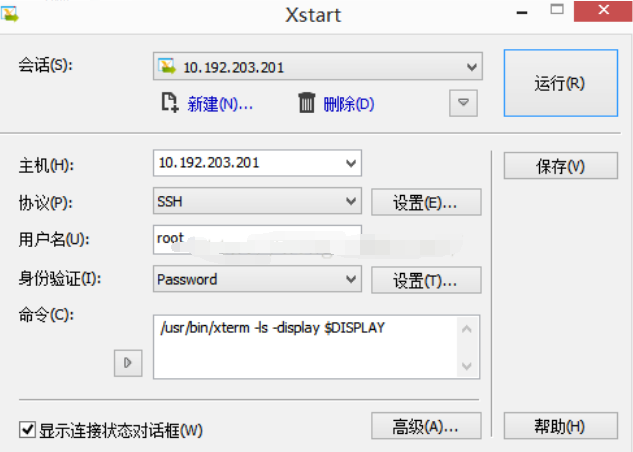Click the new session document icon

170,102
